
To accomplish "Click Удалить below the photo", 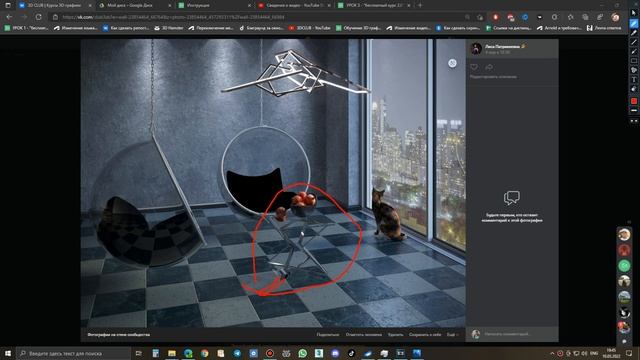I will pyautogui.click(x=396, y=335).
